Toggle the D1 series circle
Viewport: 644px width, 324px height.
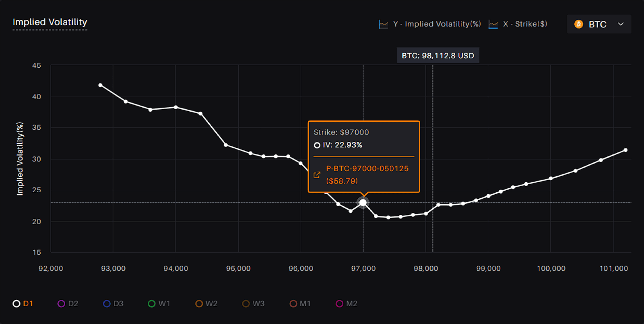click(x=17, y=303)
